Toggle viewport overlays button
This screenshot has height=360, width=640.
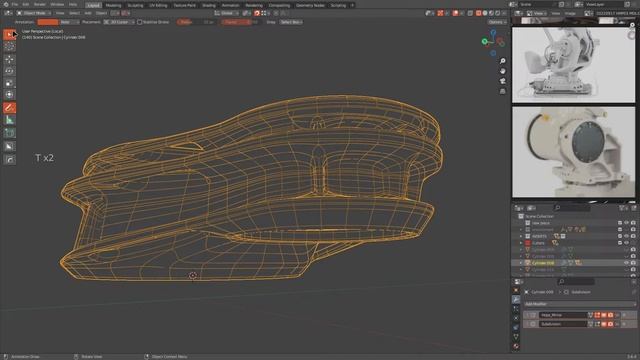pyautogui.click(x=456, y=13)
